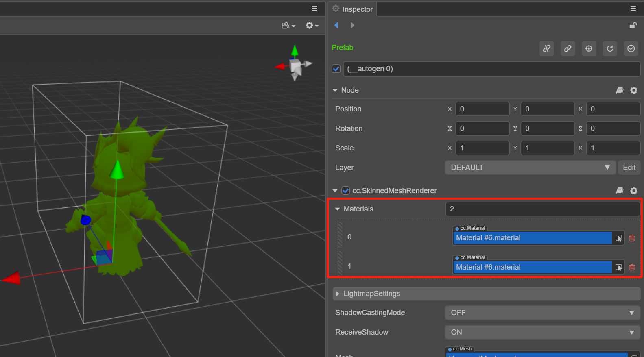The width and height of the screenshot is (644, 357).
Task: Collapse the Node section
Action: click(335, 90)
